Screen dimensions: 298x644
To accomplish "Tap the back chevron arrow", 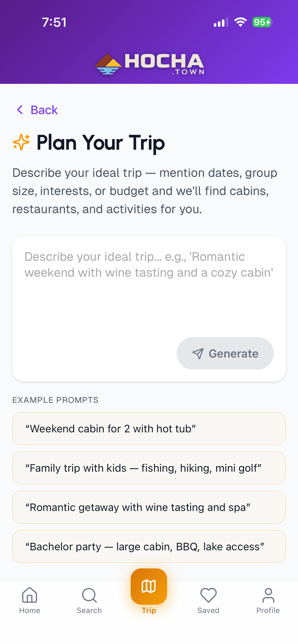I will point(20,110).
